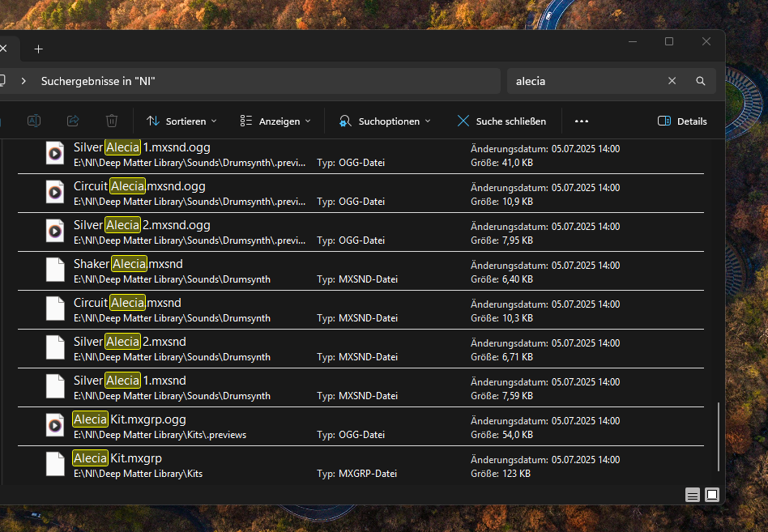Click file name Circuit Alecia.mxsnd

[x=127, y=303]
